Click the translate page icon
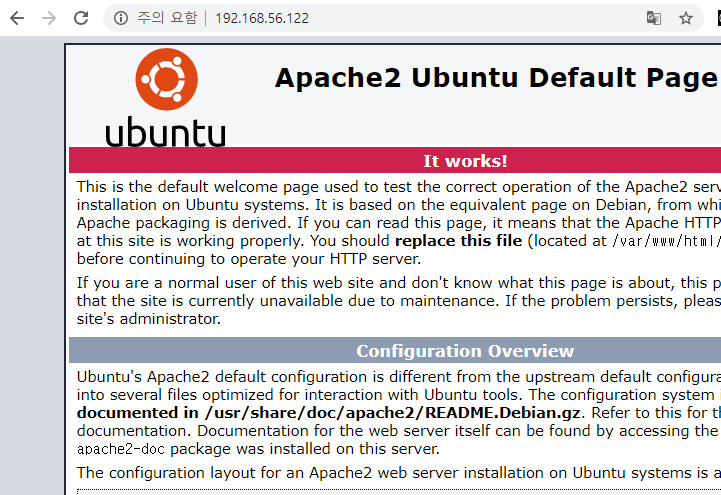Viewport: 721px width, 495px height. click(x=653, y=18)
